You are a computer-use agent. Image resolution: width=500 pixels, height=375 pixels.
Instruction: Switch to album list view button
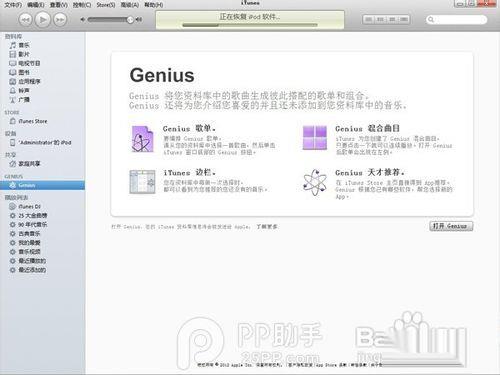[x=380, y=19]
